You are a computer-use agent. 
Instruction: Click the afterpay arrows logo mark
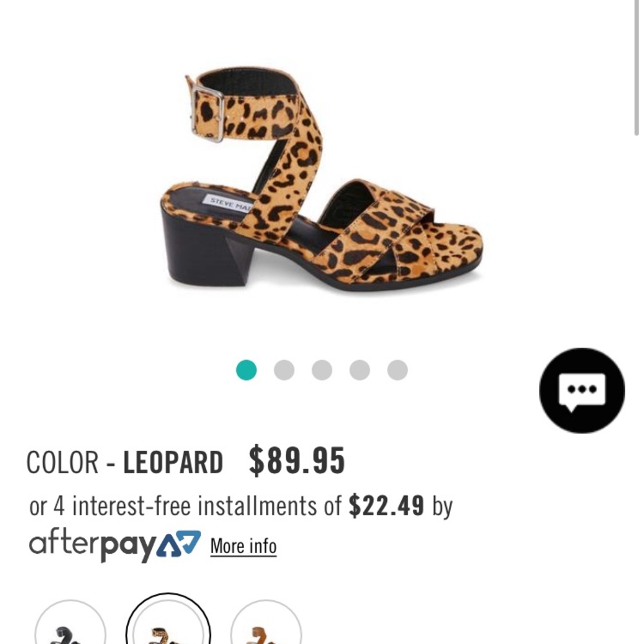[x=180, y=544]
